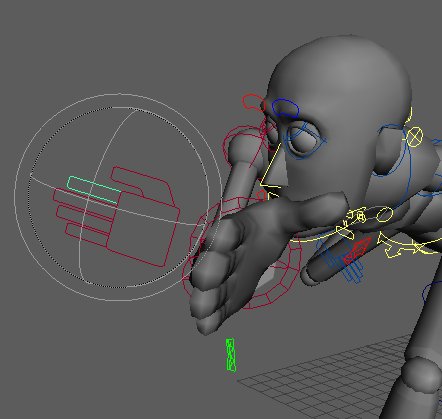Select the red shoulder ball control curve
The height and width of the screenshot is (419, 442).
[243, 147]
